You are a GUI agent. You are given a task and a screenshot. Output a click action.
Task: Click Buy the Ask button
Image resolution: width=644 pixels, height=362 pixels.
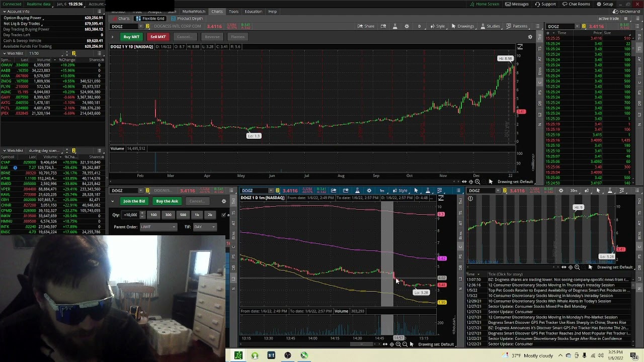click(167, 201)
